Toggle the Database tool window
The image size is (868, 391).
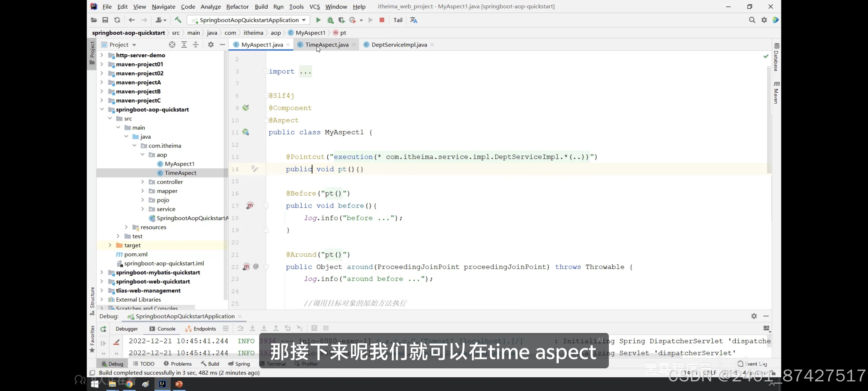pos(776,57)
